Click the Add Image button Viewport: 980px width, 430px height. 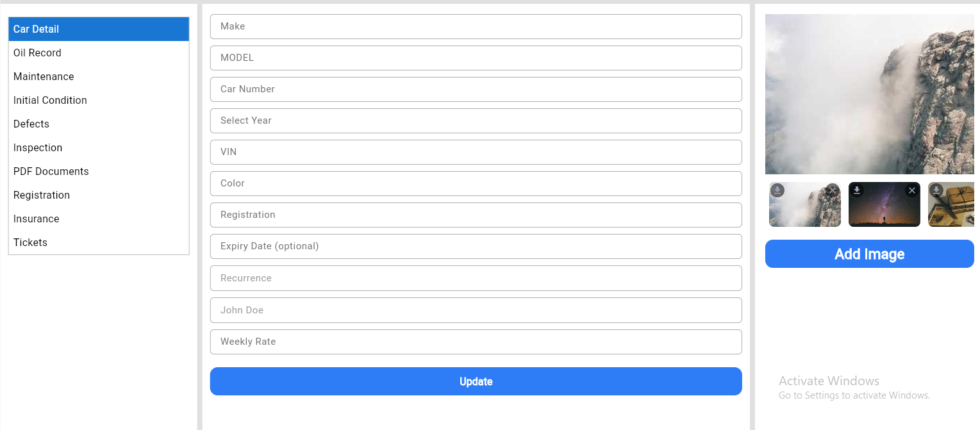(x=869, y=254)
